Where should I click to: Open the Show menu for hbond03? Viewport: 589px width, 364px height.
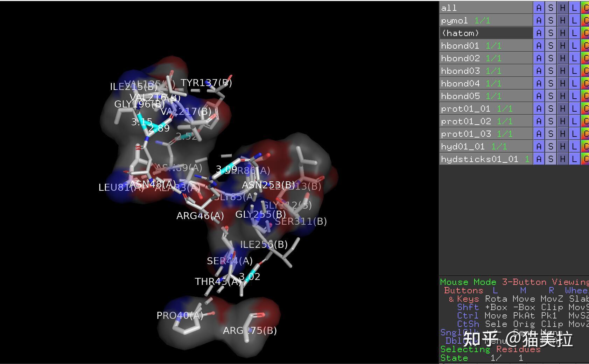551,71
